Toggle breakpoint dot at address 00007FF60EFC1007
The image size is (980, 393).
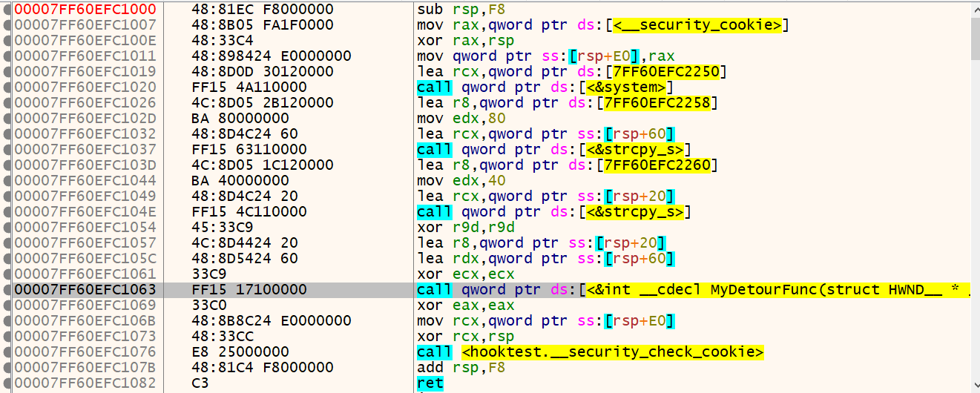7,25
